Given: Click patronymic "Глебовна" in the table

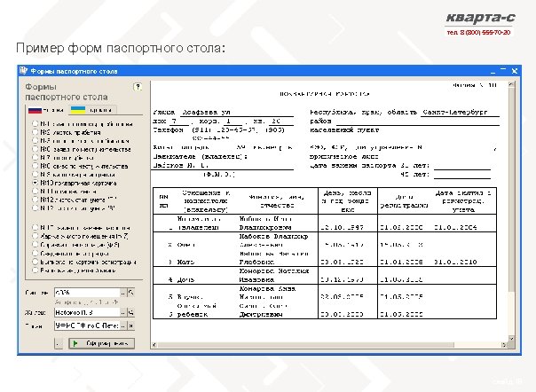Looking at the screenshot, I should pos(256,263).
